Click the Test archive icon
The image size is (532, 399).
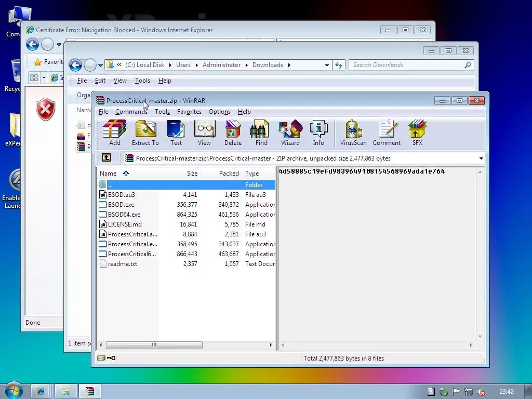176,132
